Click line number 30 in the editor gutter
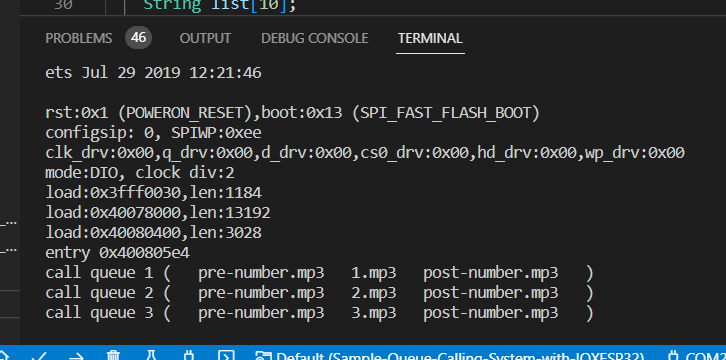 click(63, 6)
